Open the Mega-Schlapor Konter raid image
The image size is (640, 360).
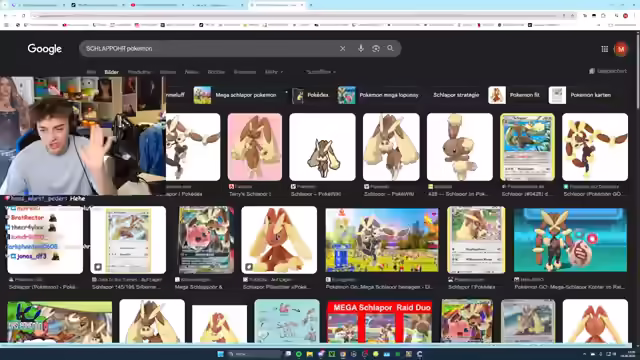[x=570, y=240]
